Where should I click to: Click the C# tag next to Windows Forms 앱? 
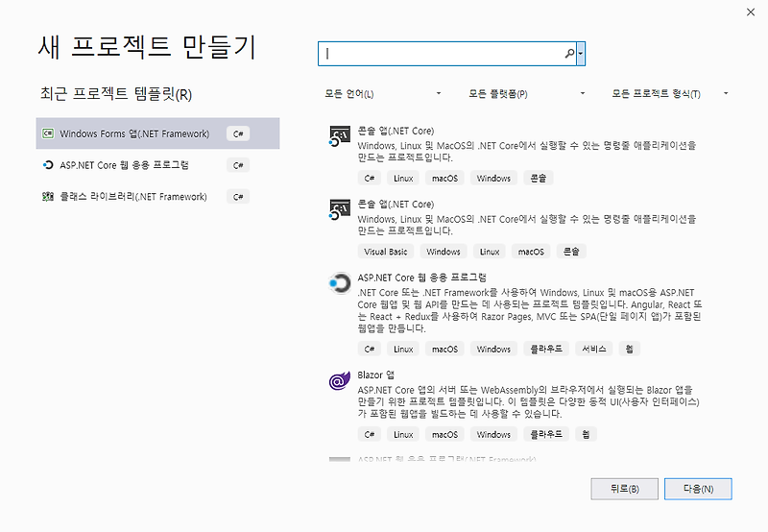pyautogui.click(x=238, y=133)
